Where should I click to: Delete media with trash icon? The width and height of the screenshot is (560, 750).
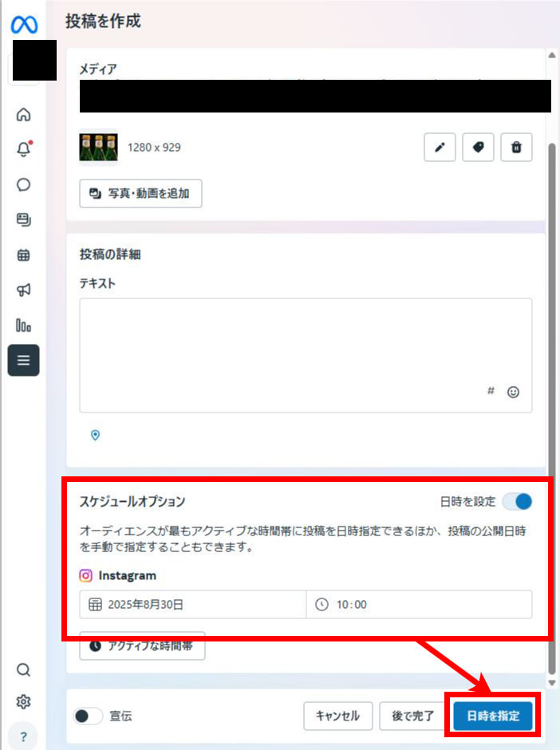(516, 148)
